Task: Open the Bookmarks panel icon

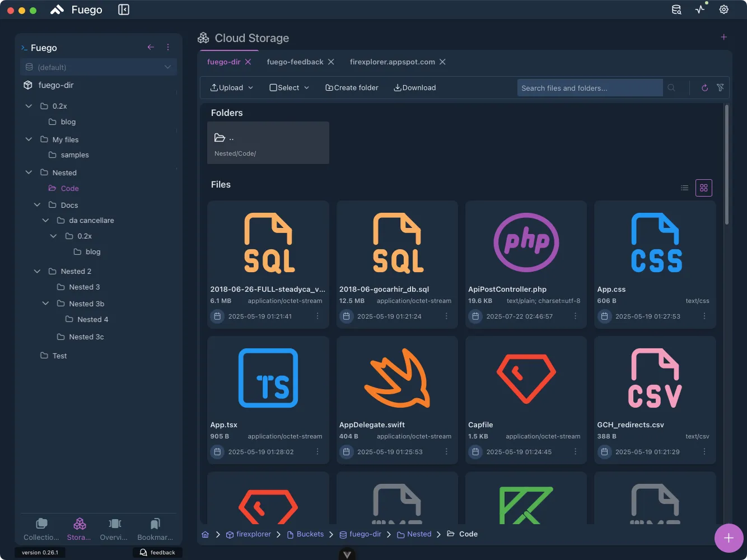Action: pyautogui.click(x=154, y=526)
